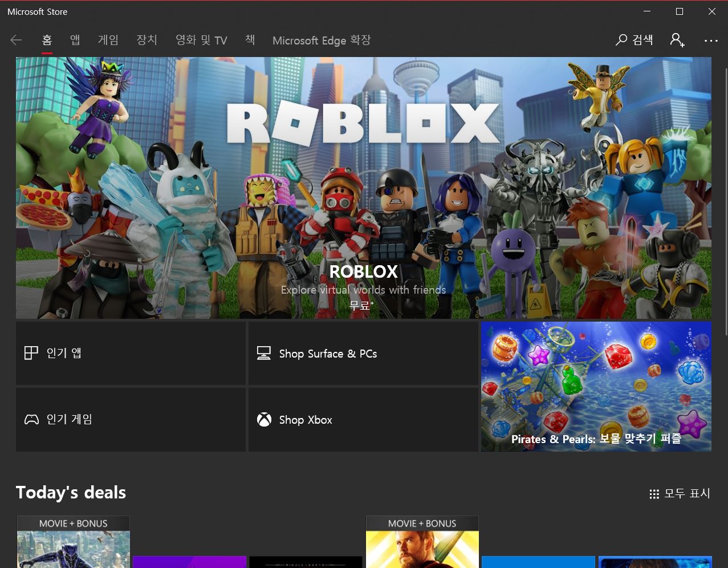The image size is (728, 568).
Task: Click the Surface & PCs monitor icon
Action: [264, 354]
